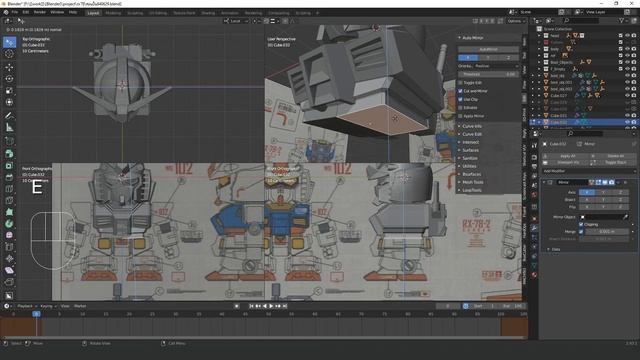640x360 pixels.
Task: Switch to the Modeling workspace tab
Action: click(x=113, y=13)
